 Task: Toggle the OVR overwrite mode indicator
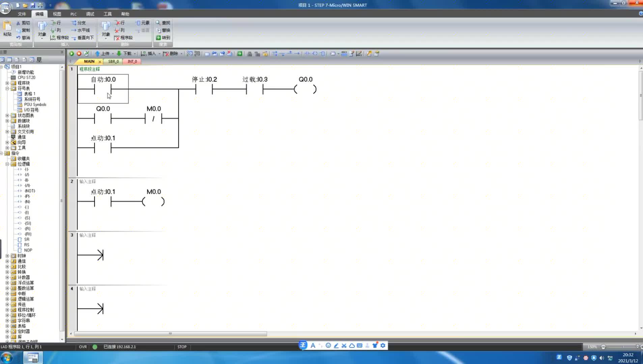point(83,347)
